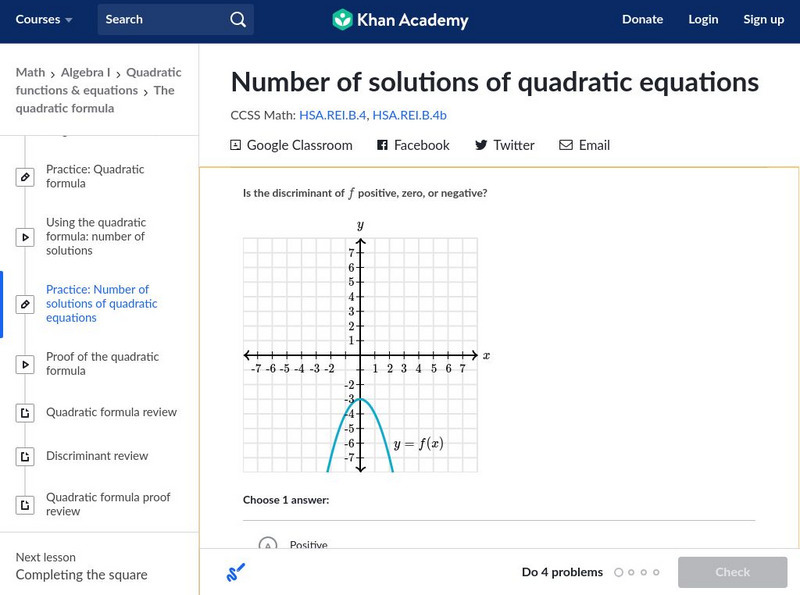Open the Courses dropdown menu
The width and height of the screenshot is (800, 595).
pyautogui.click(x=45, y=19)
